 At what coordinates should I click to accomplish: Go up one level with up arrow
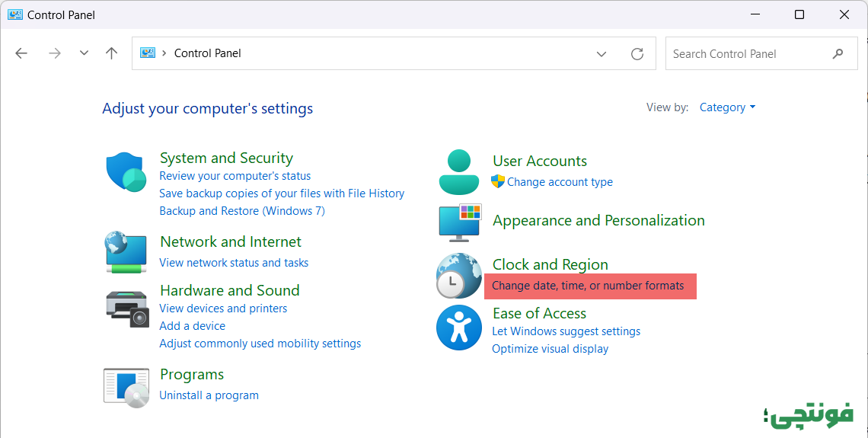pyautogui.click(x=111, y=53)
